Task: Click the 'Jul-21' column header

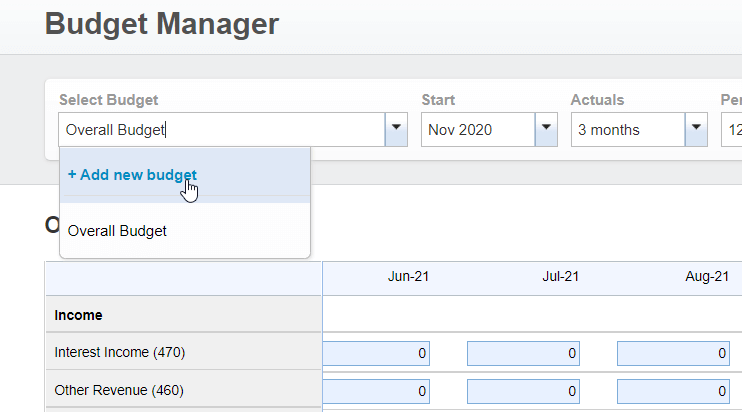Action: 560,276
